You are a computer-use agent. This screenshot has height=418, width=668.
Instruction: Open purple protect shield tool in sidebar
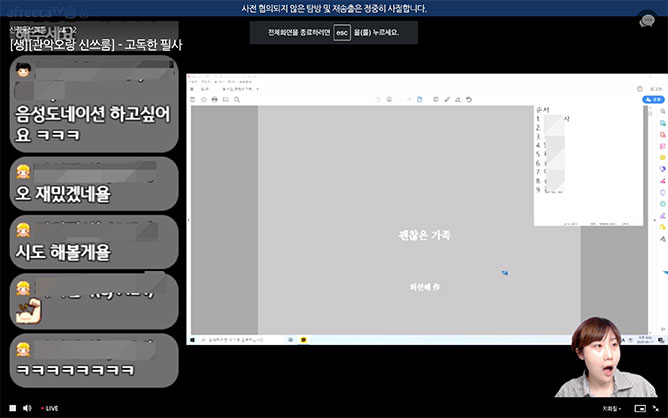pos(662,192)
